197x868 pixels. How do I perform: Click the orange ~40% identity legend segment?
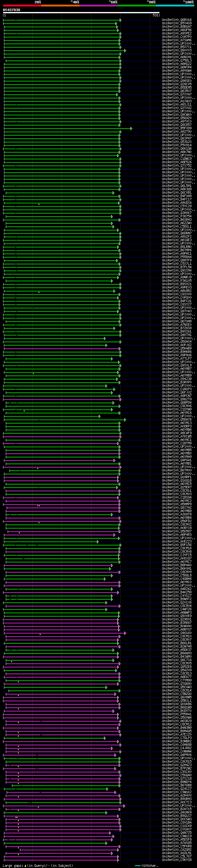point(61,6)
